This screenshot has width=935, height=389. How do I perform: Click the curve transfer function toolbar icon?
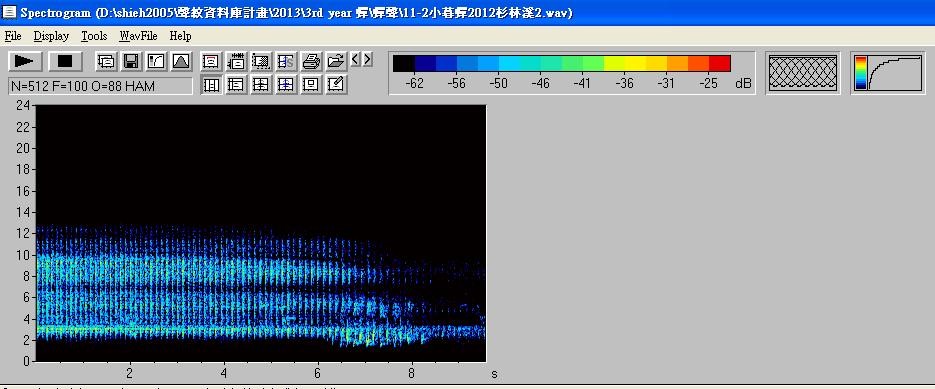(x=156, y=61)
